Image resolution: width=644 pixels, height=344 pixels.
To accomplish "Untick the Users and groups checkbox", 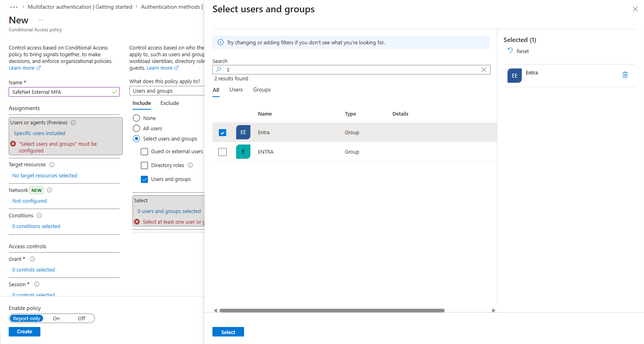I will click(x=144, y=179).
